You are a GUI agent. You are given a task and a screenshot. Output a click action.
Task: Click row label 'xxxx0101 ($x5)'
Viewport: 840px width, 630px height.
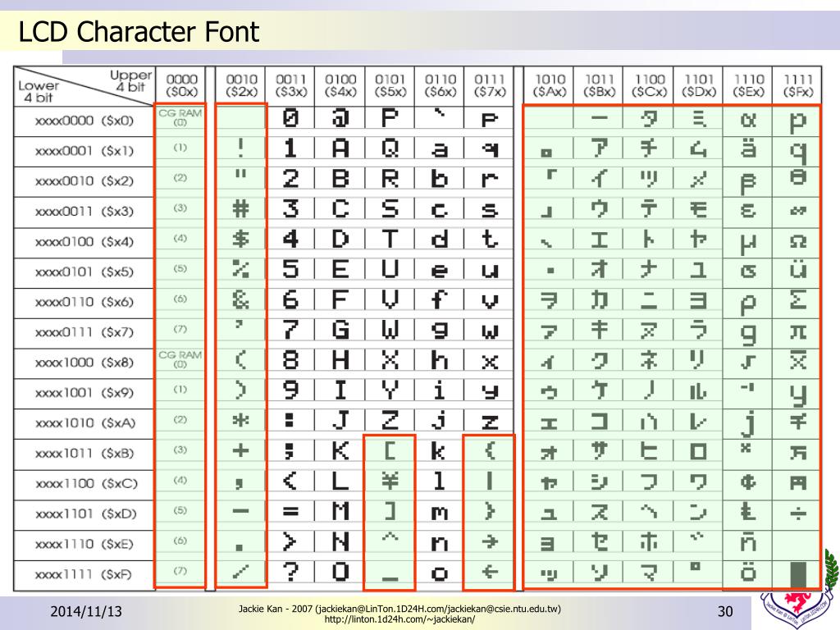tap(84, 272)
